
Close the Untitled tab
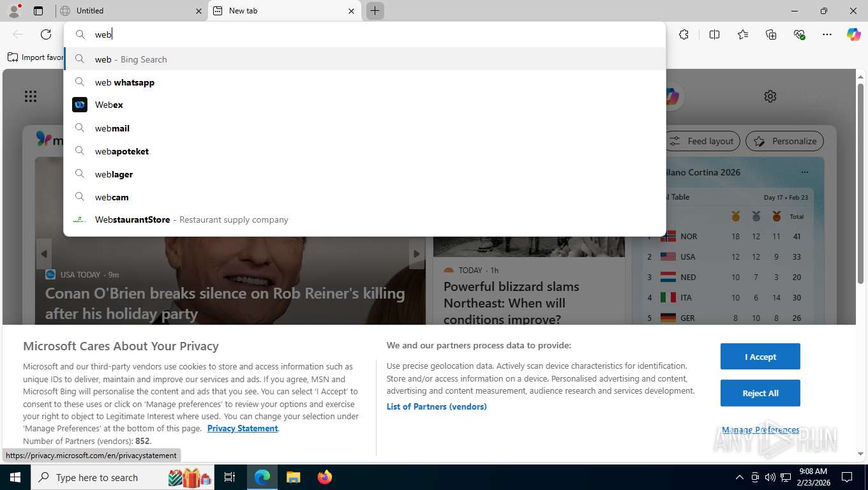(x=198, y=11)
